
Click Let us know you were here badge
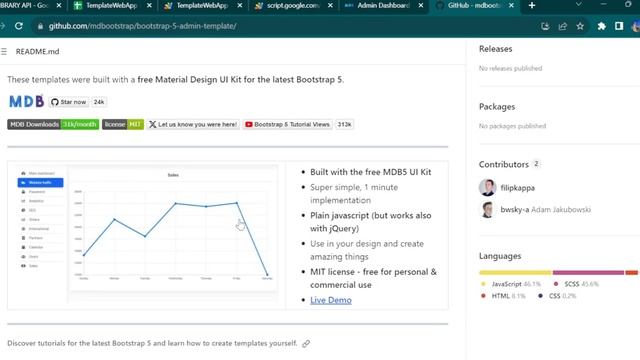[193, 124]
